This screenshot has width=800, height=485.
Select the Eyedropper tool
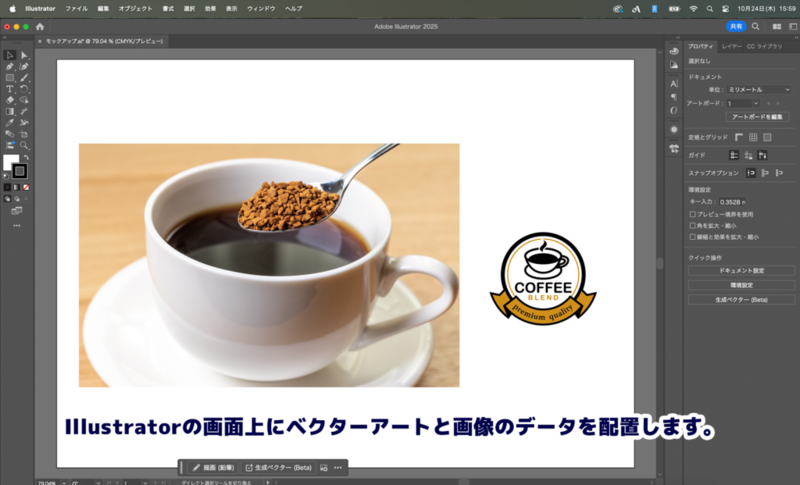pyautogui.click(x=10, y=122)
